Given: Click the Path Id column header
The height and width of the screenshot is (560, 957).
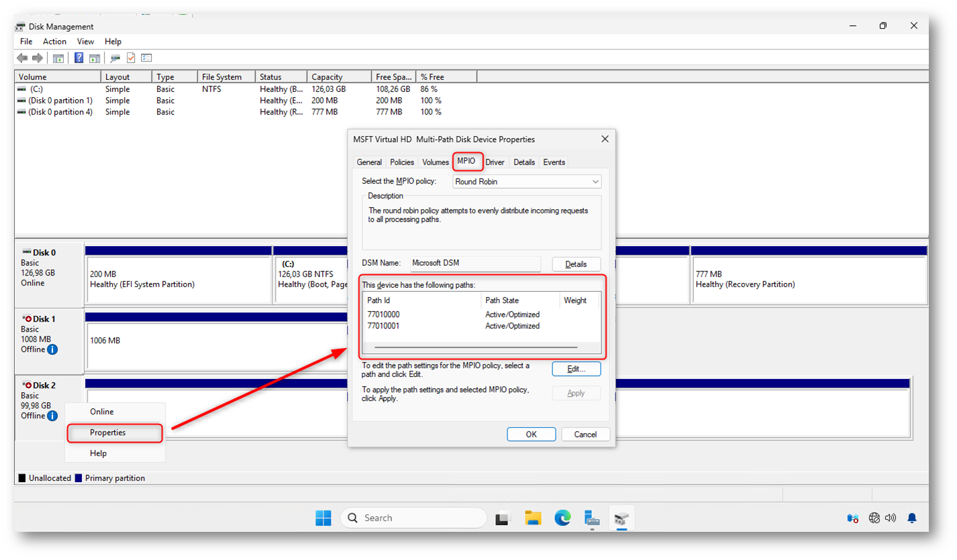Looking at the screenshot, I should coord(422,300).
